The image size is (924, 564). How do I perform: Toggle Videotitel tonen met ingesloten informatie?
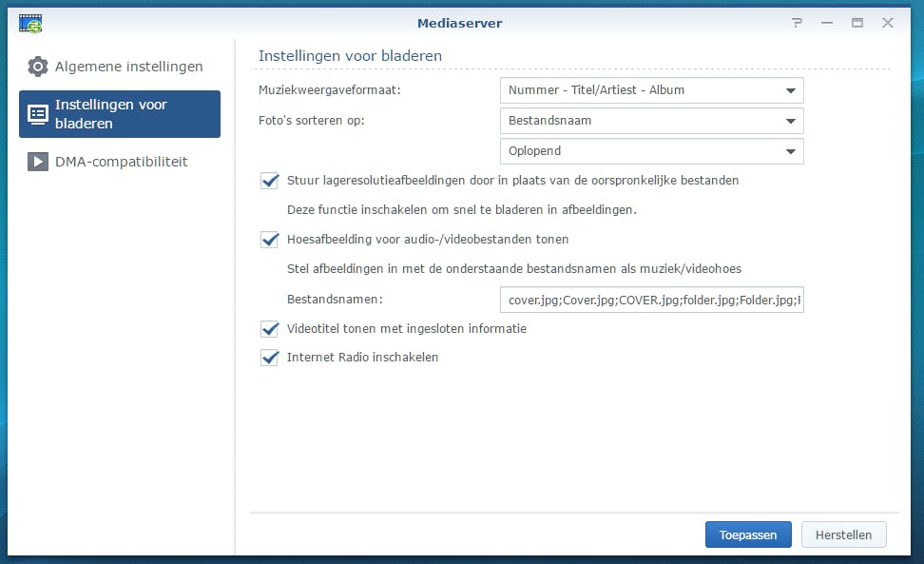[x=270, y=329]
